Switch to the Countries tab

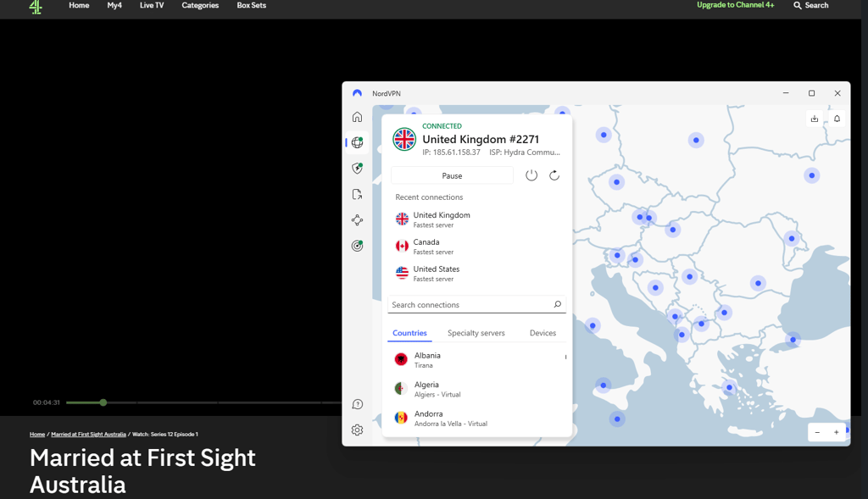(409, 333)
